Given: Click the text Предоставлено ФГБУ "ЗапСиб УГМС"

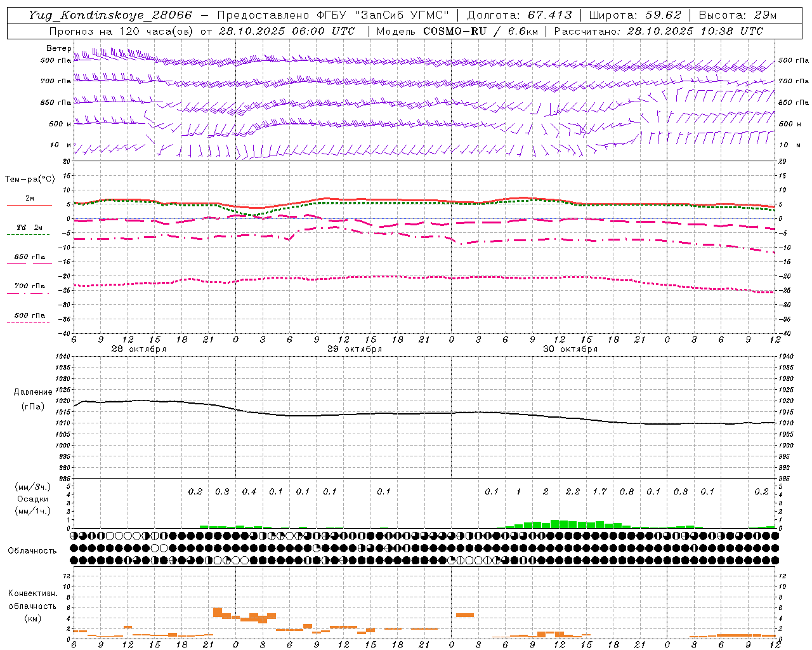Looking at the screenshot, I should 333,15.
